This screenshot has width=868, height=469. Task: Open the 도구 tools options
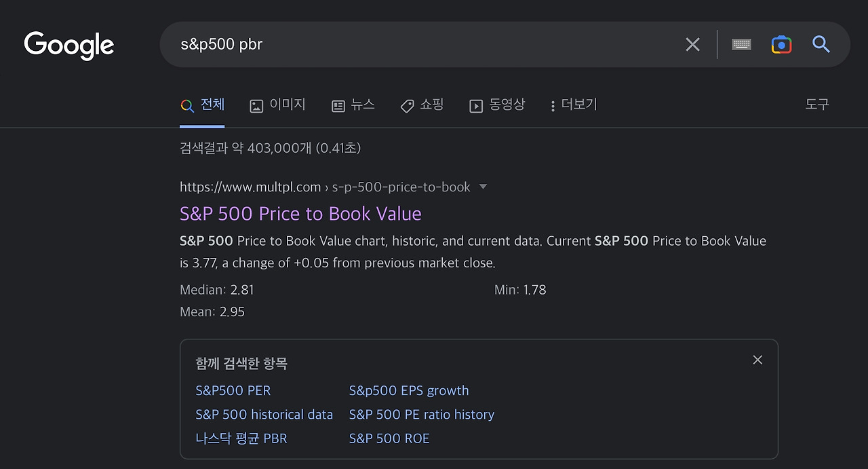[x=816, y=105]
